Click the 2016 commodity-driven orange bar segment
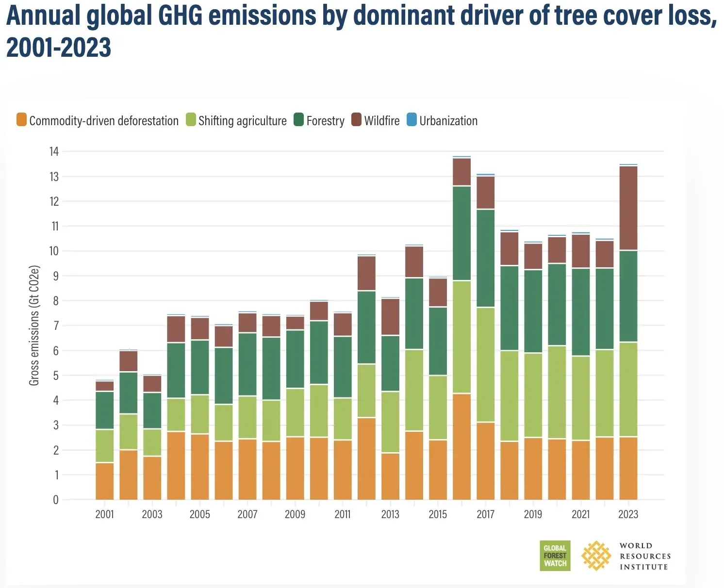 462,447
